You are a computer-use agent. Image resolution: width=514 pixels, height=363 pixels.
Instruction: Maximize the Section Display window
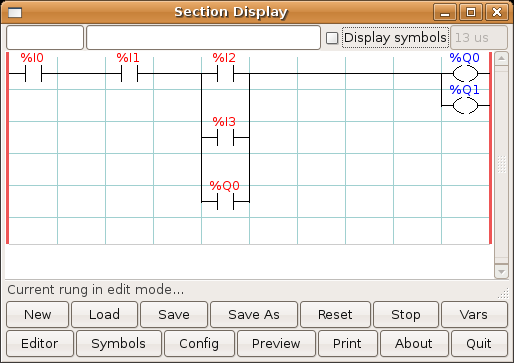[471, 13]
